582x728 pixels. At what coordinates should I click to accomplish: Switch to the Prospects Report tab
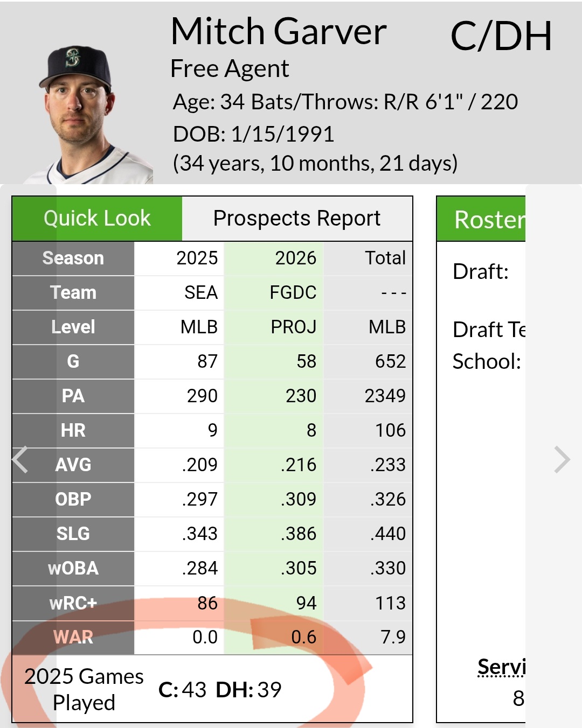297,219
